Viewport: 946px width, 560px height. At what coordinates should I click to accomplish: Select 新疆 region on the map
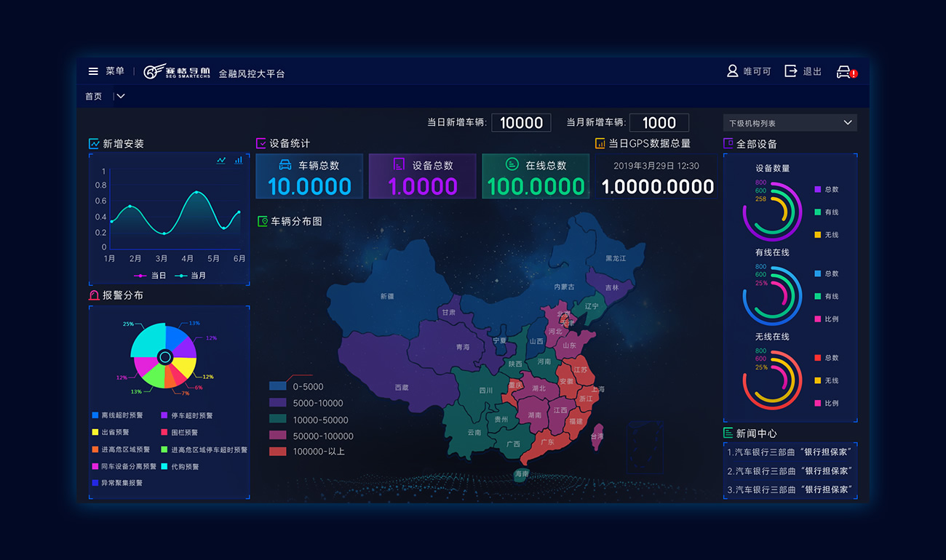(x=386, y=296)
